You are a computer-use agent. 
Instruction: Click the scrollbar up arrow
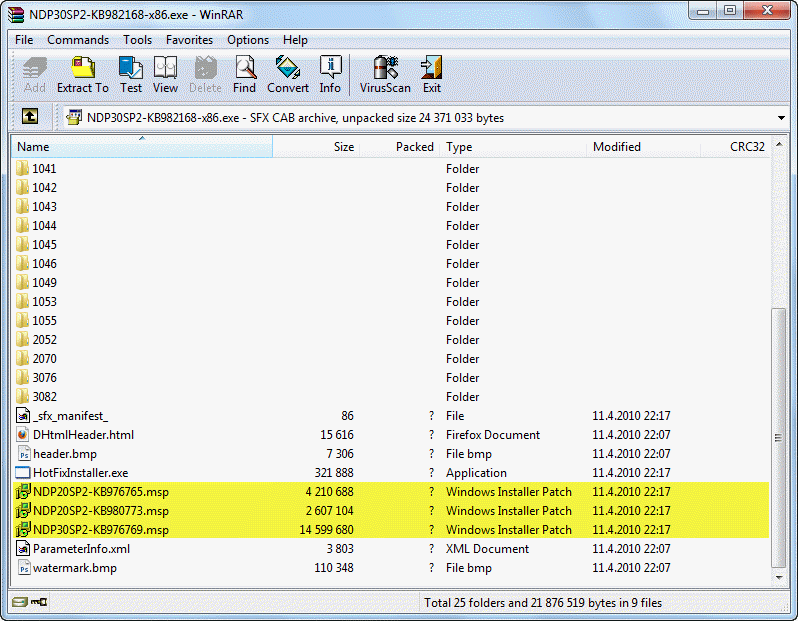781,147
